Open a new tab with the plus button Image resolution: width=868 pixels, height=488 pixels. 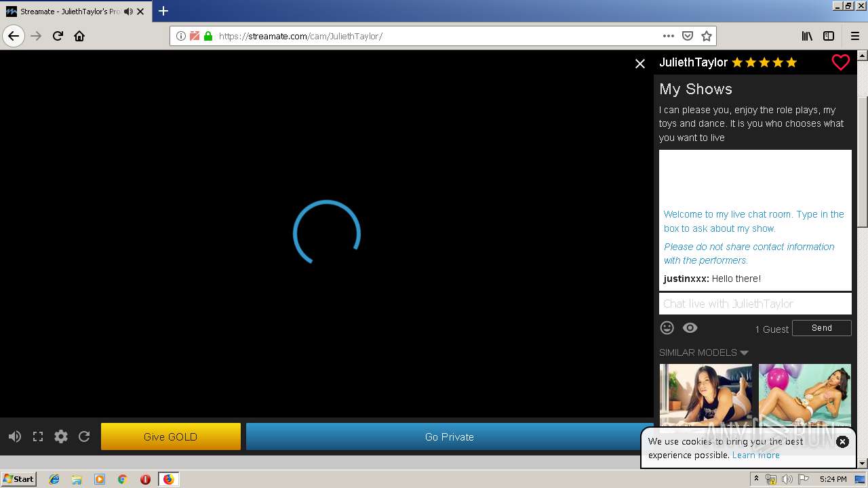pyautogui.click(x=163, y=11)
